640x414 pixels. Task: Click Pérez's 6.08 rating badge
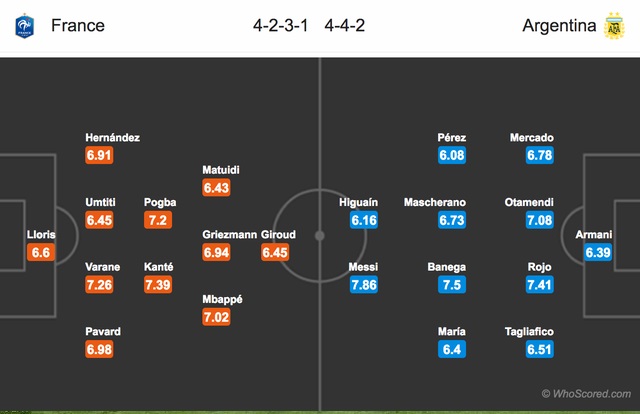pos(452,155)
